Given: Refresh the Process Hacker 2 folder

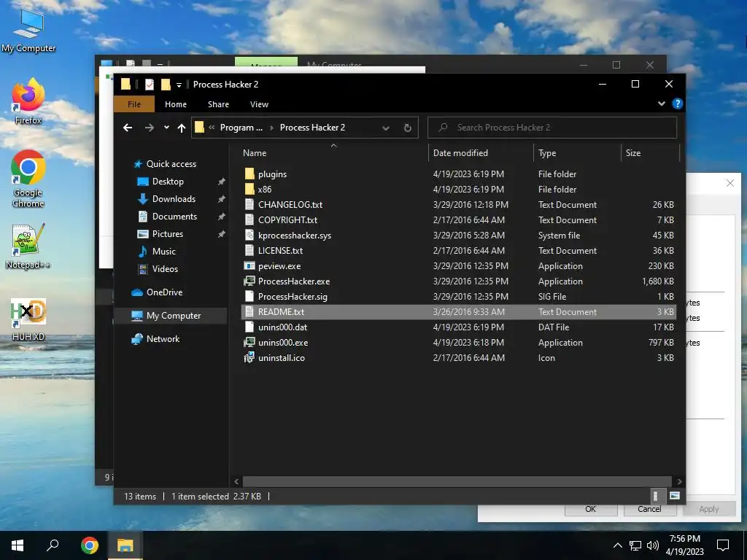Looking at the screenshot, I should click(407, 128).
